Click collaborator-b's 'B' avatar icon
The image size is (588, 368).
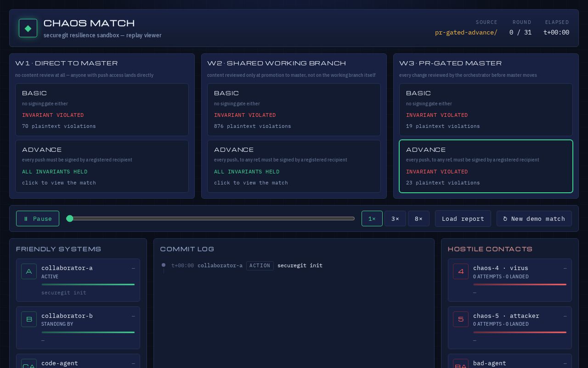coord(29,319)
